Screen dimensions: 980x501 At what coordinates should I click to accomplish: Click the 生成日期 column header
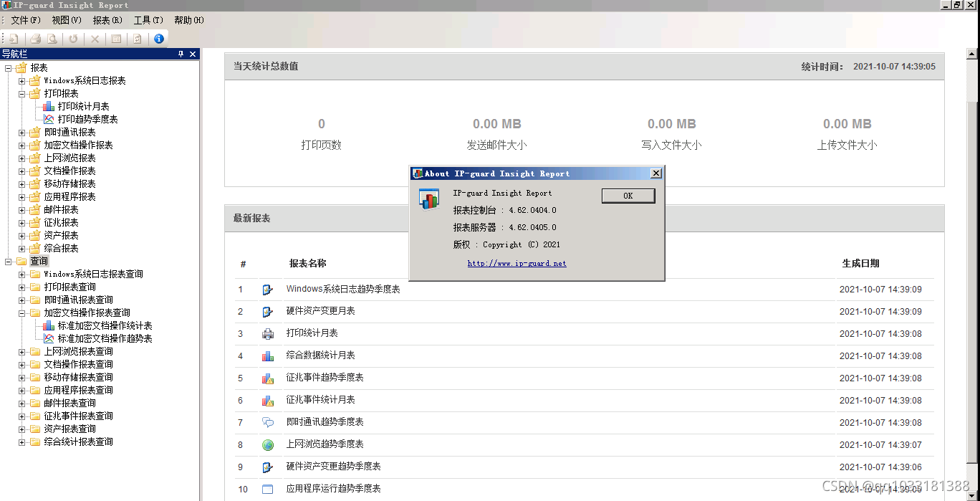(x=860, y=264)
